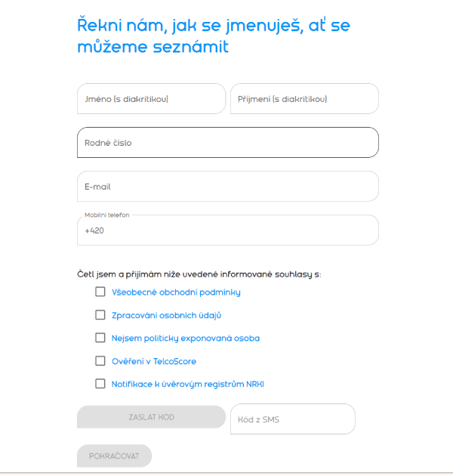Click the Kód z SMS input
The image size is (453, 476).
coord(293,419)
